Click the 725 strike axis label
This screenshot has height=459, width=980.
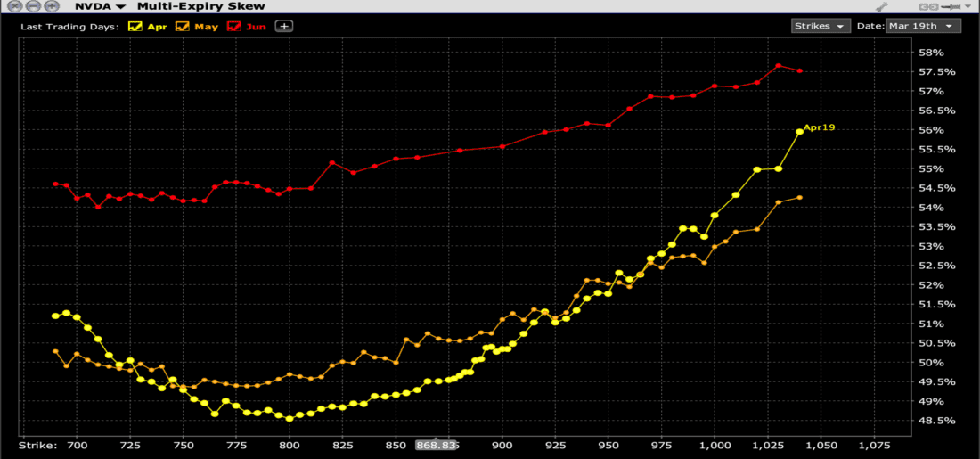click(x=130, y=446)
